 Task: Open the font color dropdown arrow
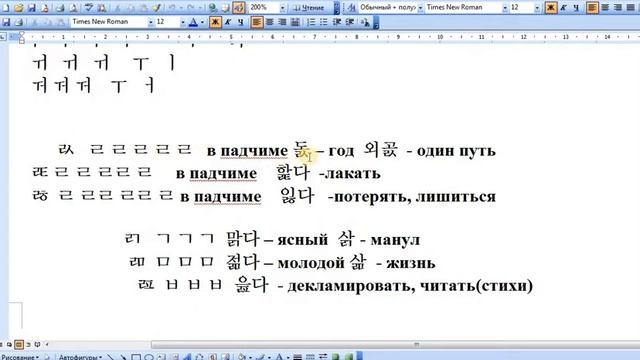pyautogui.click(x=202, y=22)
